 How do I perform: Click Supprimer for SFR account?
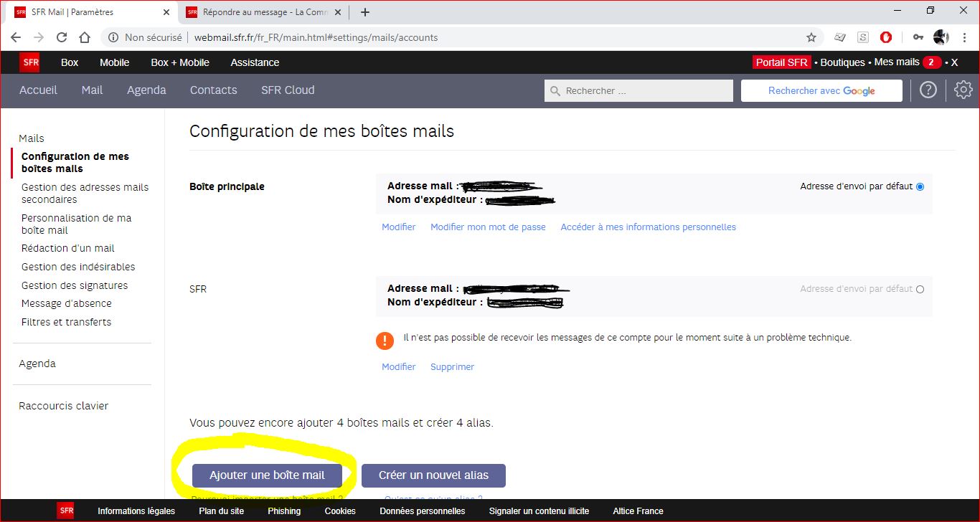pos(452,367)
